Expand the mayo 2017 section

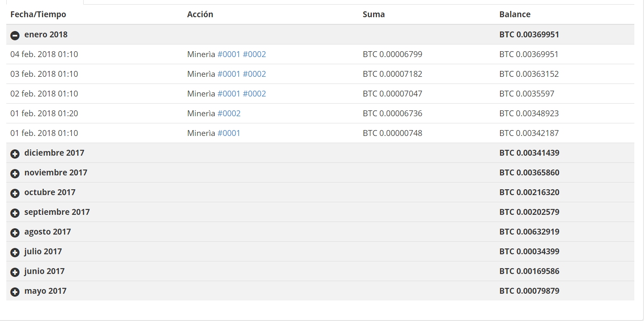pyautogui.click(x=15, y=292)
